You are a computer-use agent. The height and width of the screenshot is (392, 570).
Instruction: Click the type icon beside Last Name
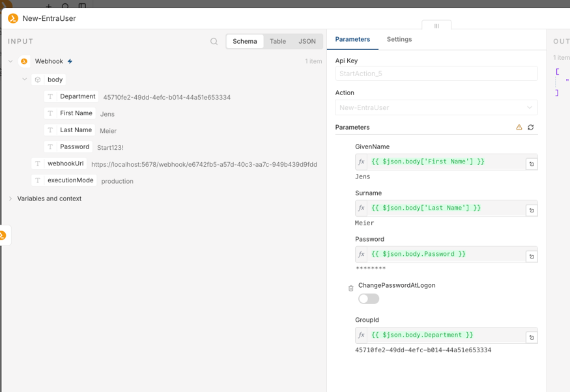pos(51,130)
